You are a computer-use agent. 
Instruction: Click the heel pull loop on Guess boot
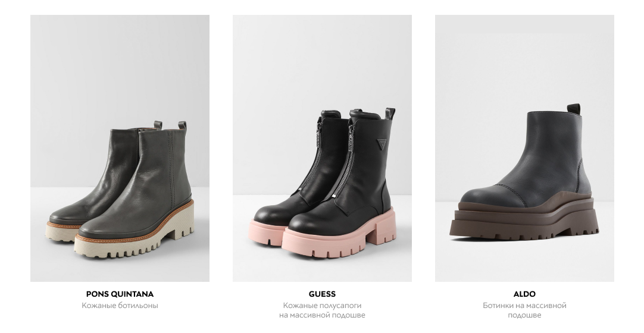click(390, 114)
